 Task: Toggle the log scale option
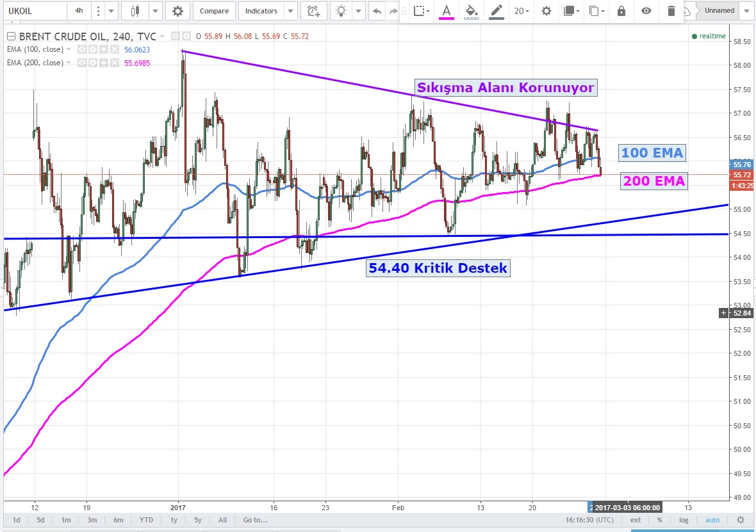coord(684,520)
